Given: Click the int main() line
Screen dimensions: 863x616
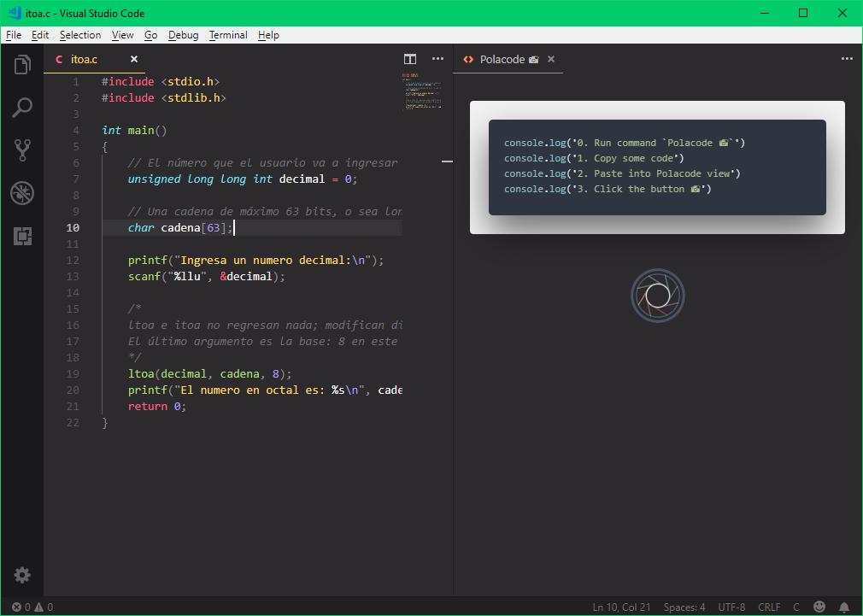Looking at the screenshot, I should coord(134,130).
